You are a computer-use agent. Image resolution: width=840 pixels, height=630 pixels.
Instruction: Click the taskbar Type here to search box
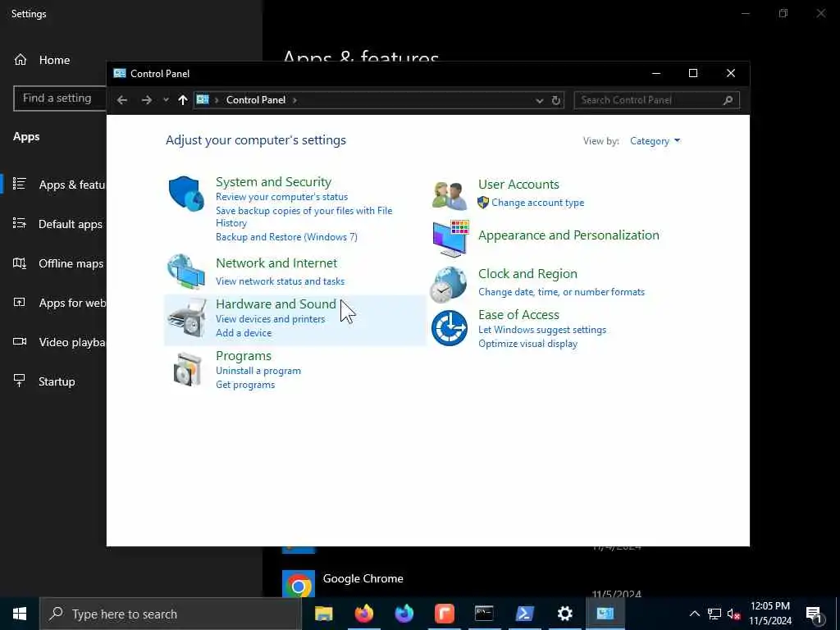[171, 614]
